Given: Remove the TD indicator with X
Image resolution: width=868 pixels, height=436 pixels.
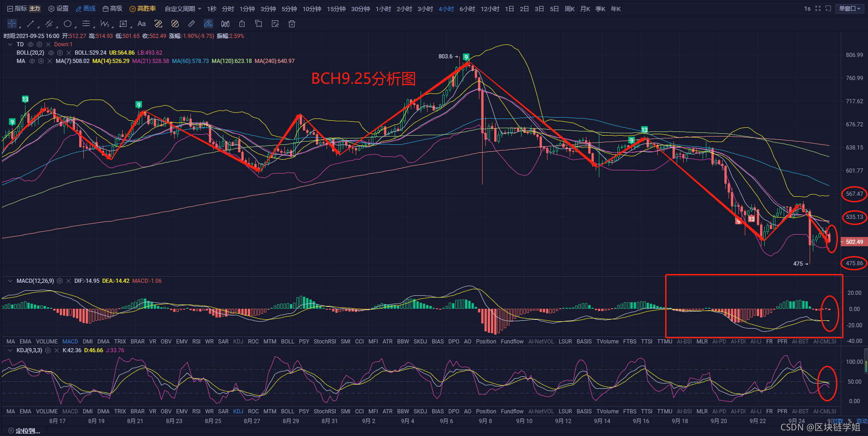Looking at the screenshot, I should pyautogui.click(x=48, y=44).
